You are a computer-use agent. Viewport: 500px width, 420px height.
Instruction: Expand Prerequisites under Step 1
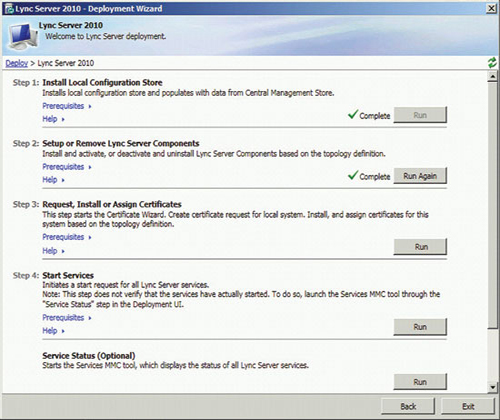click(x=67, y=106)
